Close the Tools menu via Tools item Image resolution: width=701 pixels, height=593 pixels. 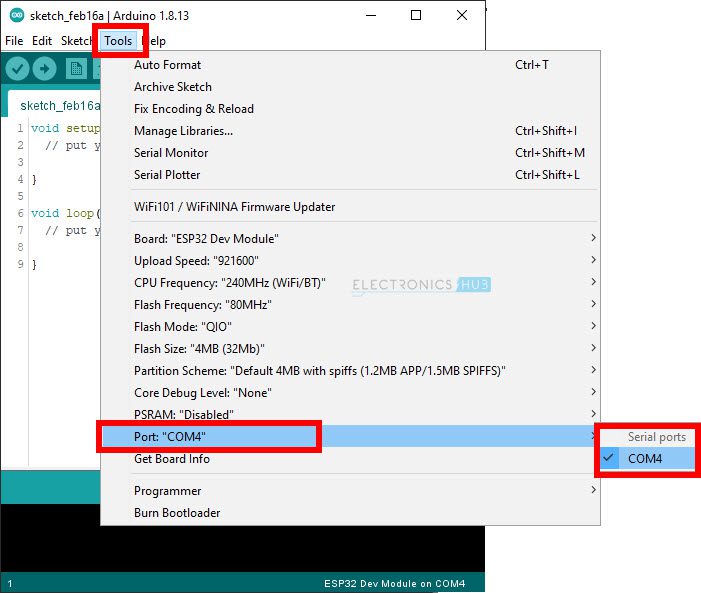click(118, 41)
